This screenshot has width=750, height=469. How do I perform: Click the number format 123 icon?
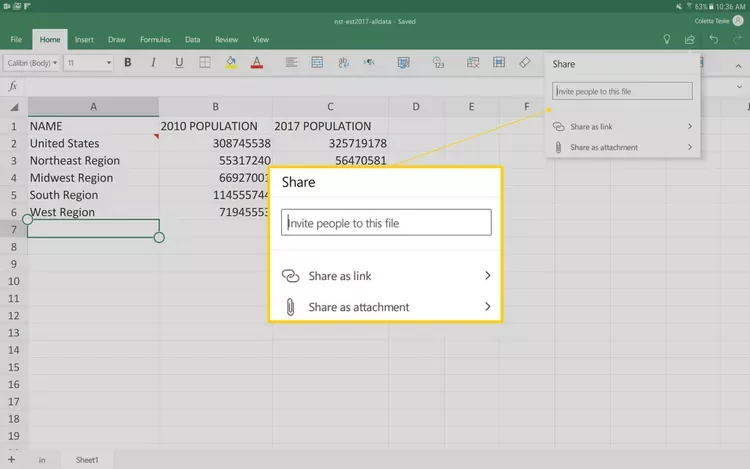pos(438,63)
